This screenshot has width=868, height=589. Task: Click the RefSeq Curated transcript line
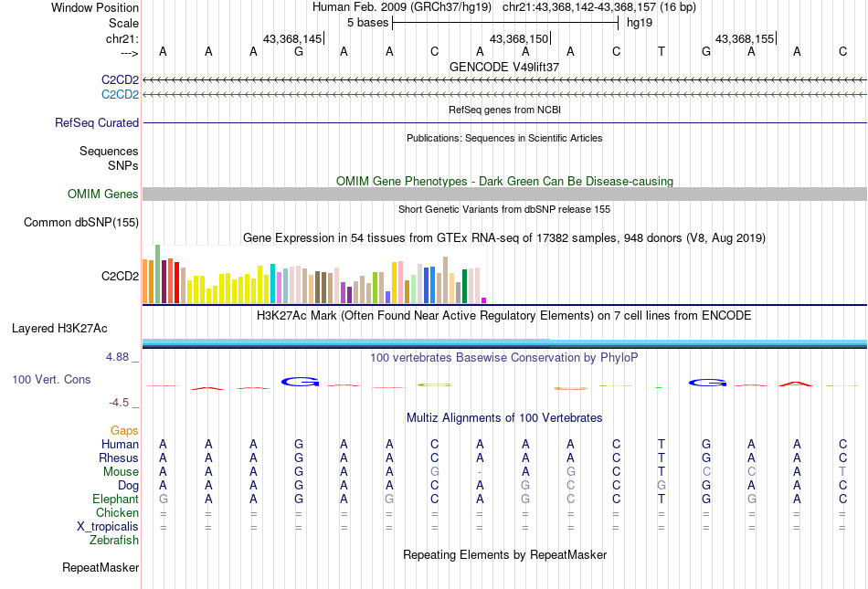[505, 122]
